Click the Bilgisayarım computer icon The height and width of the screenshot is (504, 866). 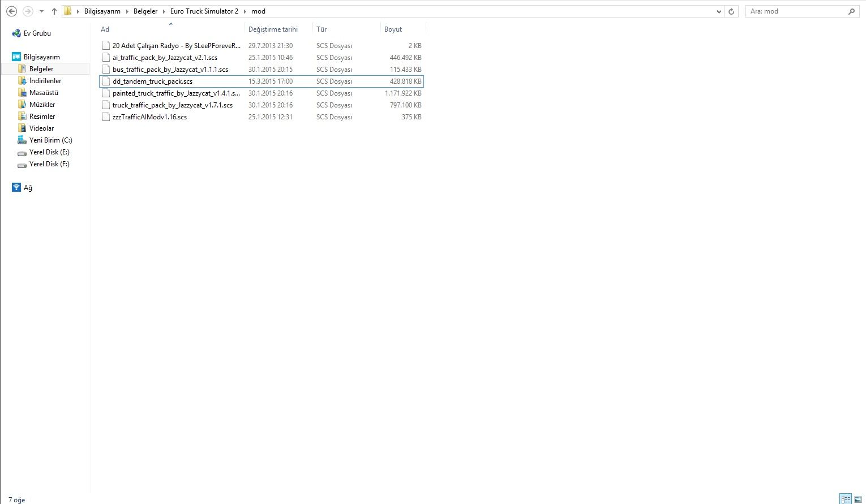(x=16, y=57)
